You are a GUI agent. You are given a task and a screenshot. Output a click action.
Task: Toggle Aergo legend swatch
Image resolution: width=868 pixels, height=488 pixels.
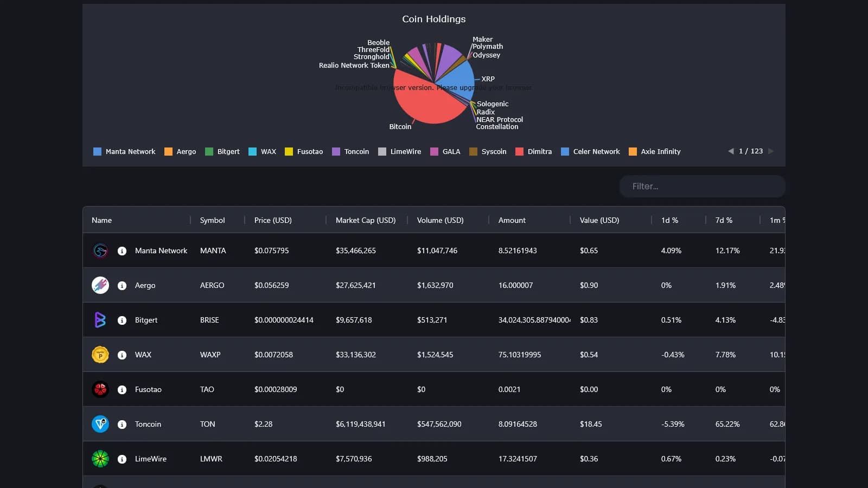click(168, 152)
